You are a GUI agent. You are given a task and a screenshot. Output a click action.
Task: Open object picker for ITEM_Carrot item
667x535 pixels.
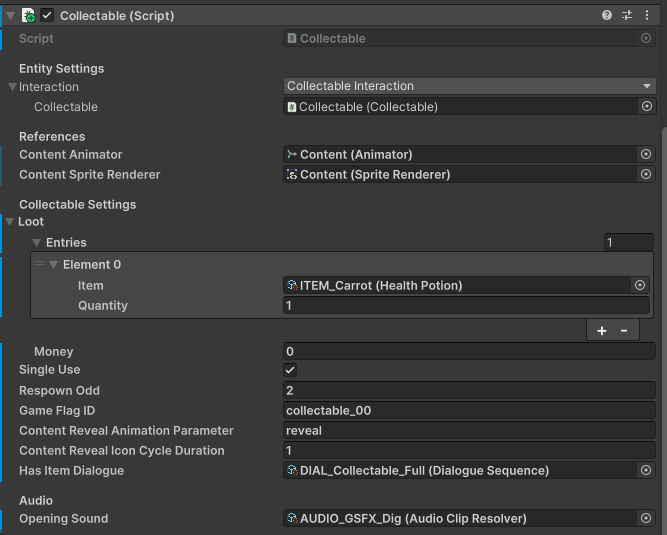640,285
